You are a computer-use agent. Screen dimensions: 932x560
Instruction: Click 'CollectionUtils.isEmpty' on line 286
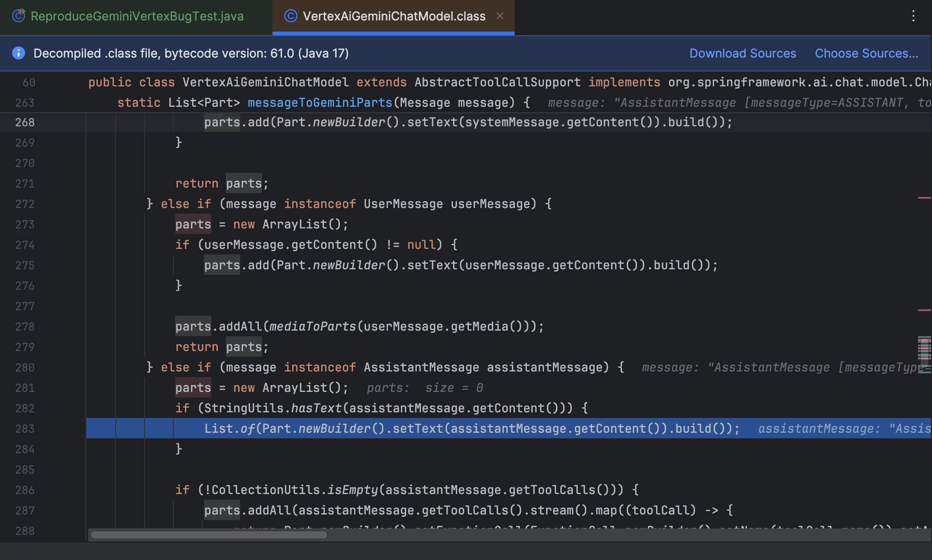[x=295, y=490]
